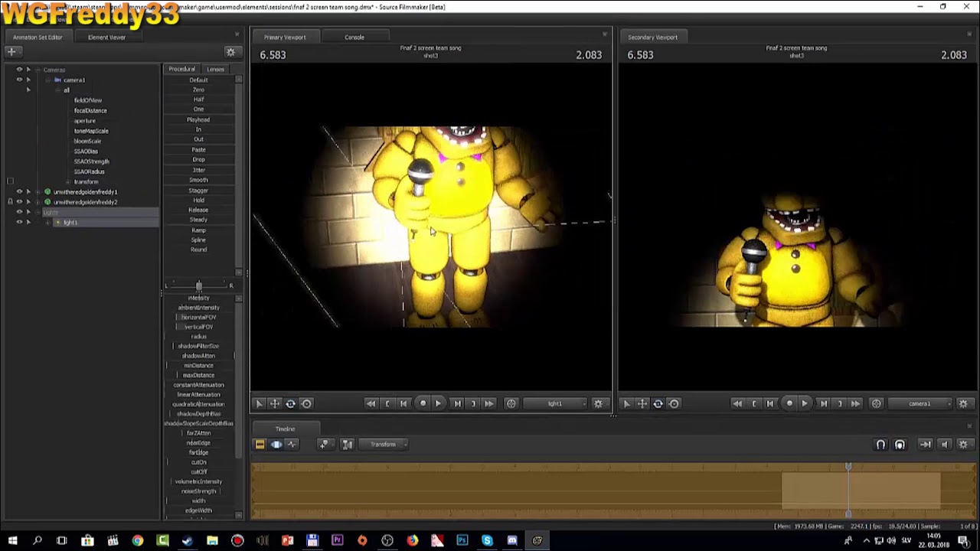Switch to Clip Editor mode in timeline
The image size is (980, 551).
click(260, 444)
